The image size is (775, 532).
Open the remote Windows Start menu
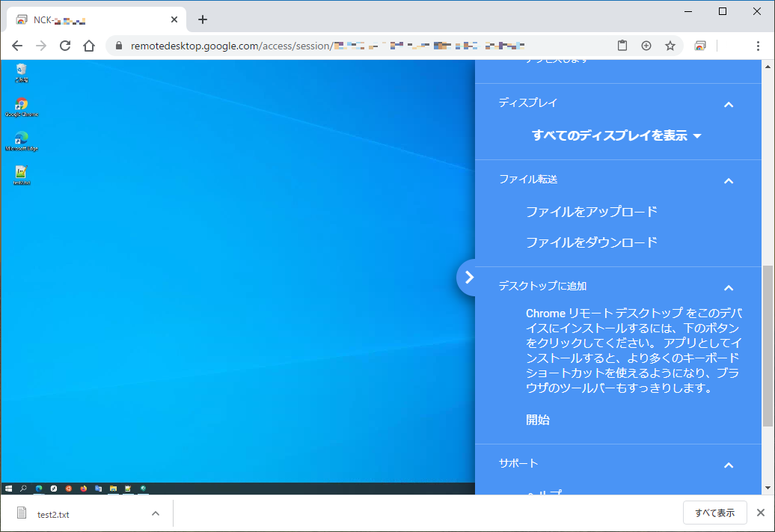coord(8,489)
